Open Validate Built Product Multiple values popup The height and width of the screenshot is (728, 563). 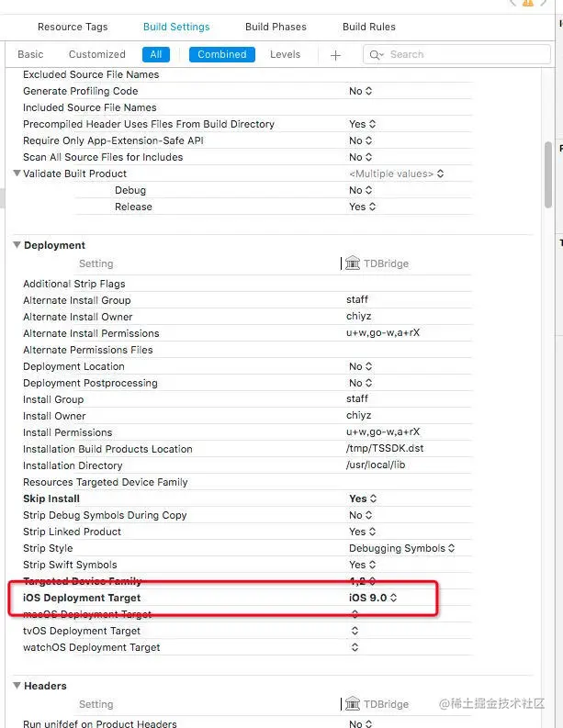pyautogui.click(x=397, y=174)
